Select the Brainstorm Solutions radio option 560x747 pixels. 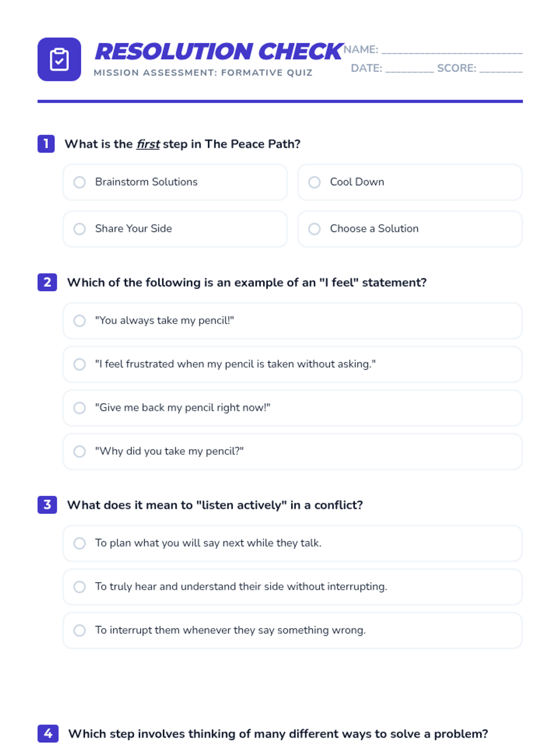pyautogui.click(x=175, y=182)
